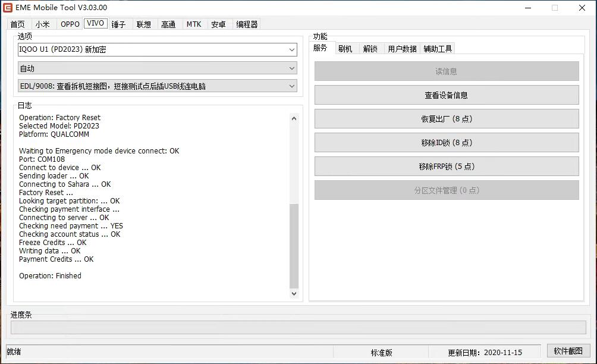Open the 安卓 tab
The width and height of the screenshot is (597, 364).
219,24
